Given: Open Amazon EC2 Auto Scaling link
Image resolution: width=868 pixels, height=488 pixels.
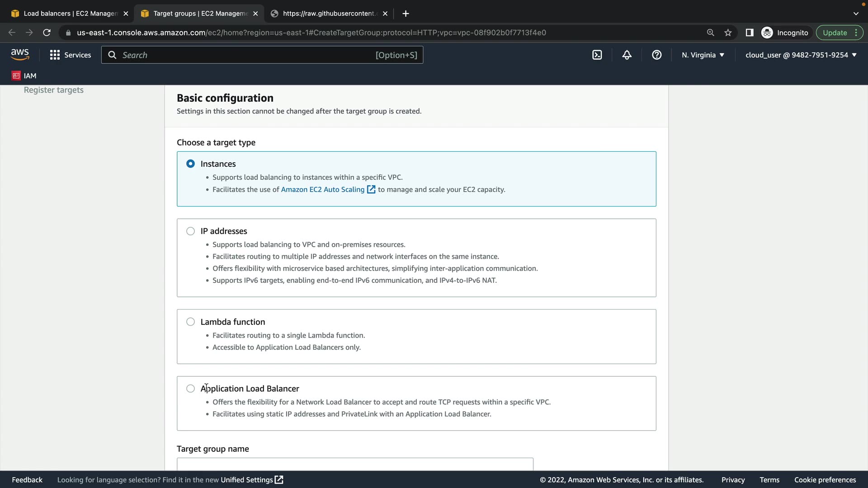Looking at the screenshot, I should [x=323, y=190].
